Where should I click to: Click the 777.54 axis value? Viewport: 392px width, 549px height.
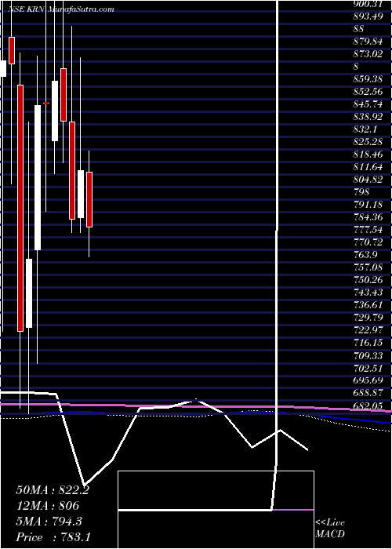click(368, 230)
